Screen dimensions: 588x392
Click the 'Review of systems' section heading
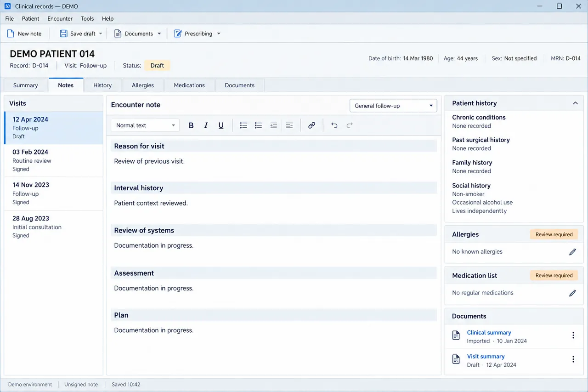tap(144, 231)
